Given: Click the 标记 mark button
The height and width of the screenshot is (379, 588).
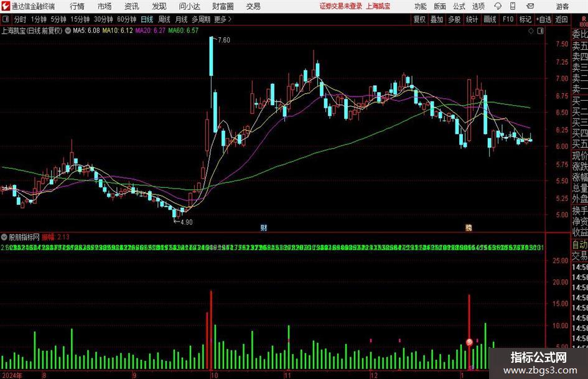Looking at the screenshot, I should click(x=525, y=19).
